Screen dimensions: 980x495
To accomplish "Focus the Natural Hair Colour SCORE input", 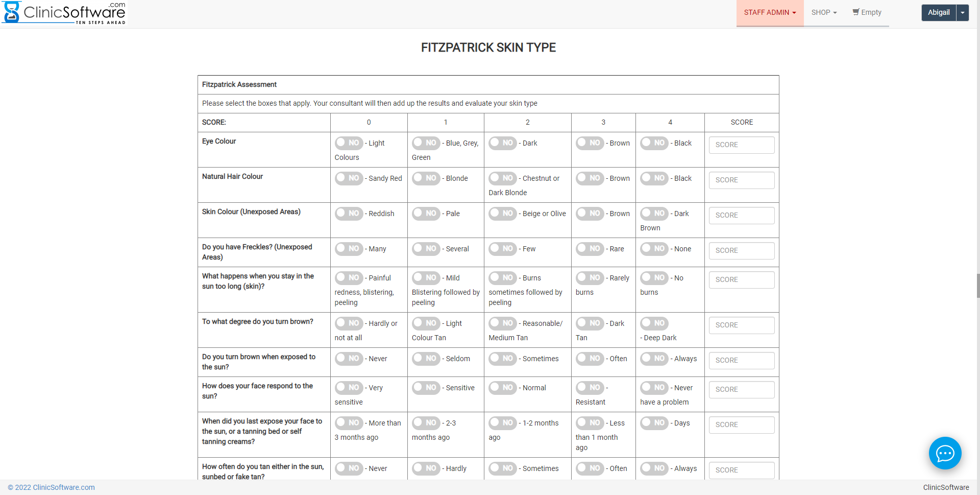I will click(741, 180).
